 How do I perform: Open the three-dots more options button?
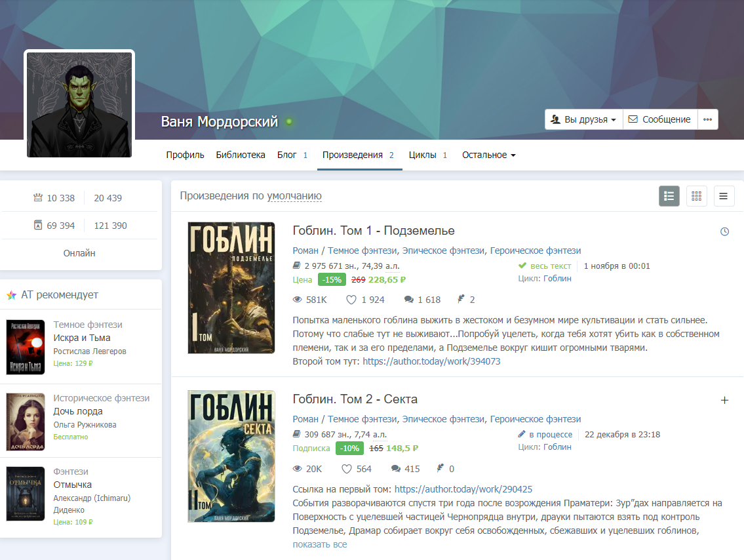[707, 119]
